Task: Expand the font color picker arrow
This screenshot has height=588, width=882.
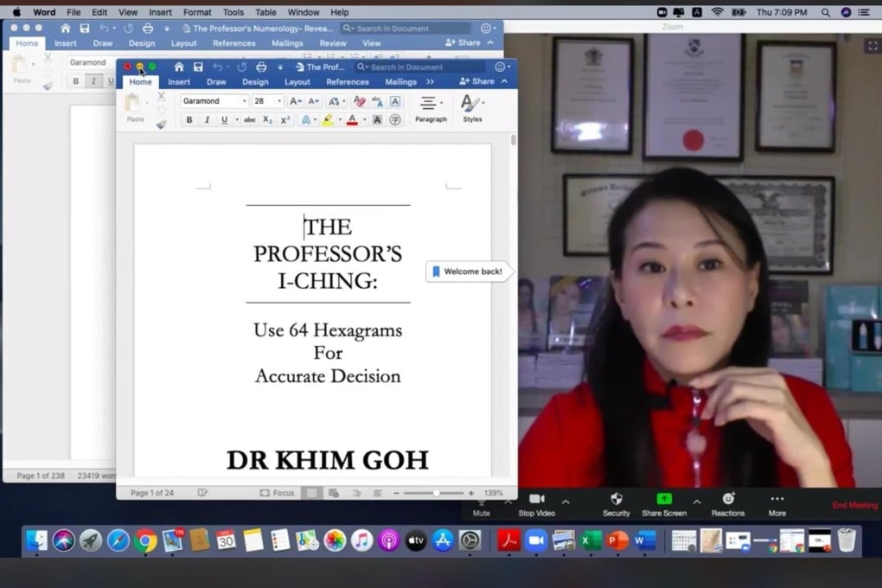Action: click(x=365, y=118)
